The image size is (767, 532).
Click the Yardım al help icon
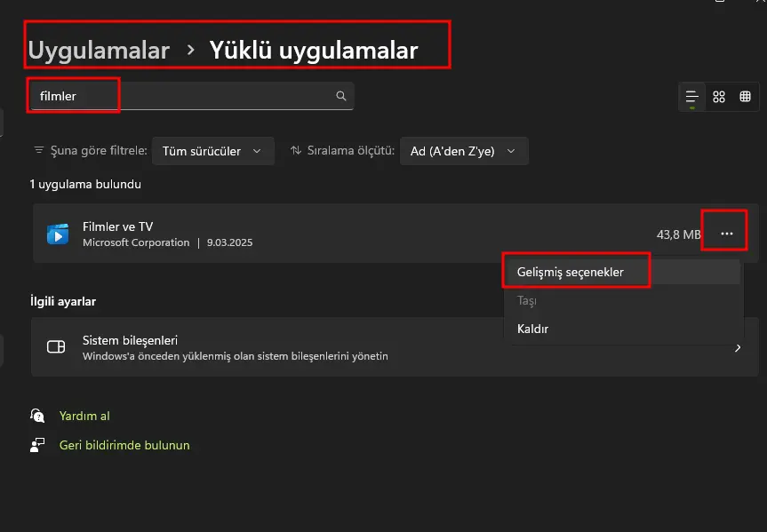coord(37,416)
